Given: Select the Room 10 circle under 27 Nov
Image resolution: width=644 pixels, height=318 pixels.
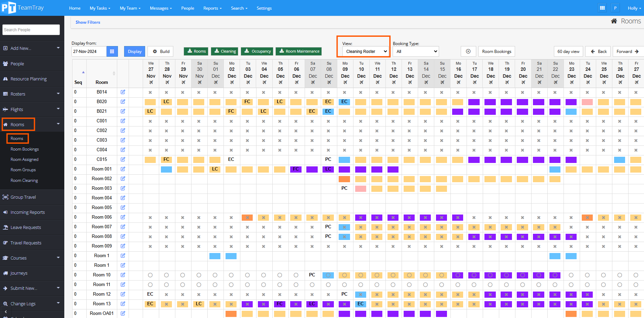Looking at the screenshot, I should pyautogui.click(x=150, y=275).
